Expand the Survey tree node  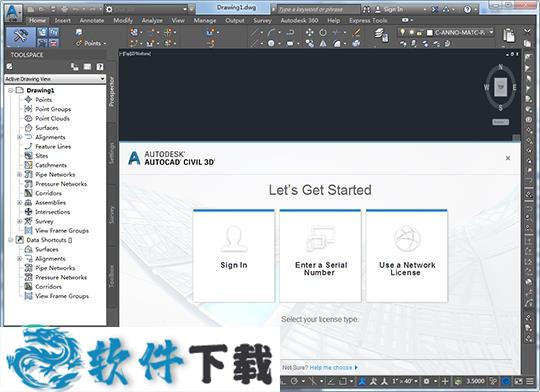tap(20, 221)
